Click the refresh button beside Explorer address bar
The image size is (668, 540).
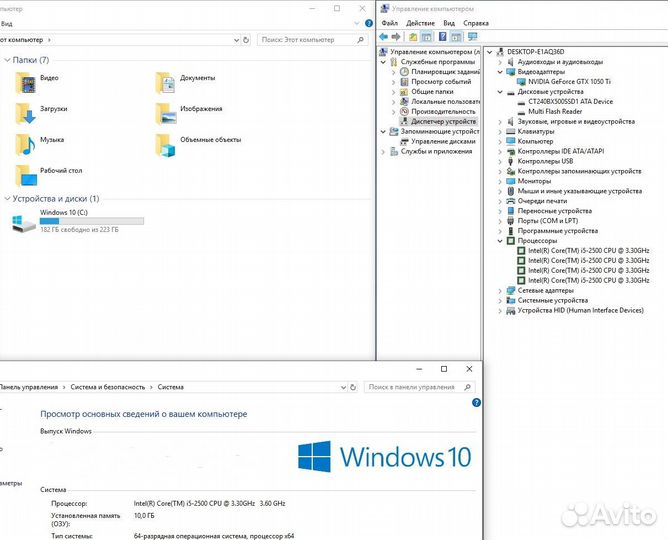pyautogui.click(x=244, y=40)
